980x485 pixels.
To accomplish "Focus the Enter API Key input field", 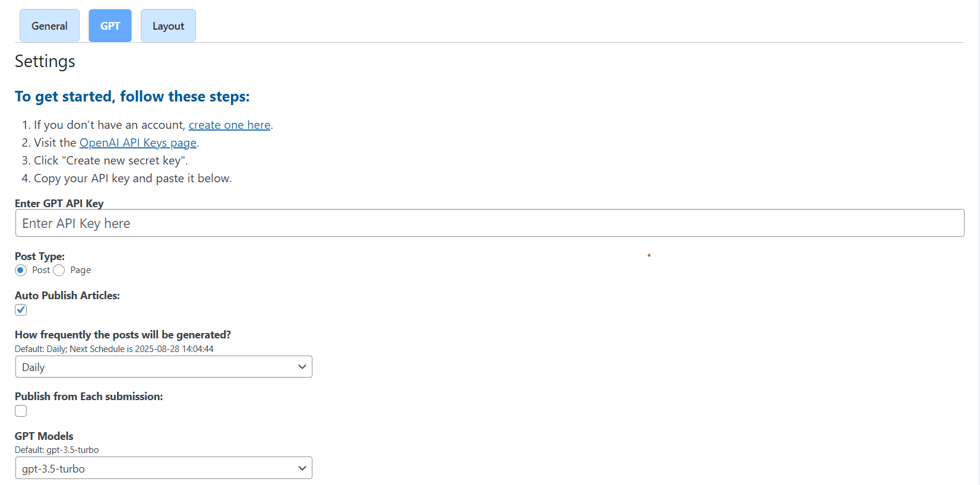I will pos(489,223).
